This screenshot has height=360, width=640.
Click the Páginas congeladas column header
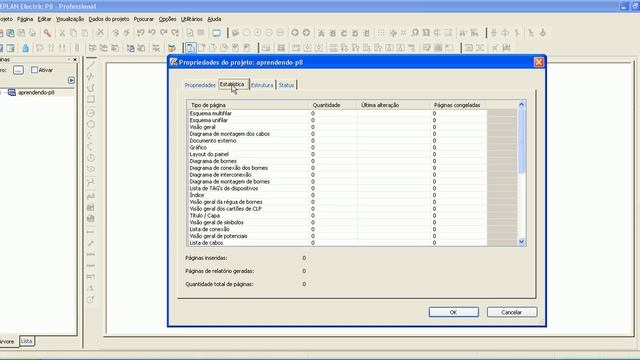(458, 105)
